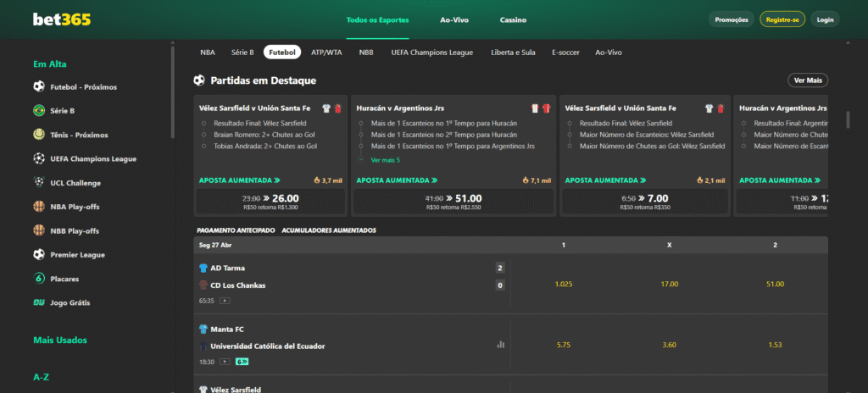Select draw odds 17.00
868x393 pixels.
[670, 284]
